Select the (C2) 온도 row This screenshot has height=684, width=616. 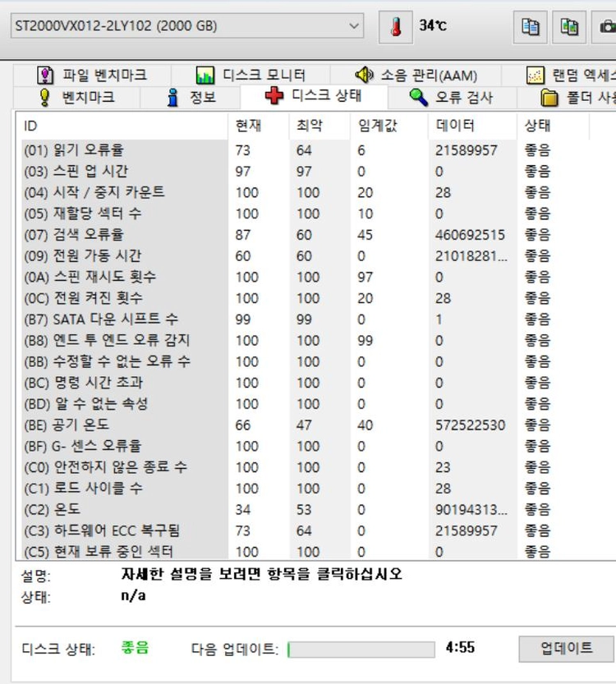pyautogui.click(x=306, y=510)
